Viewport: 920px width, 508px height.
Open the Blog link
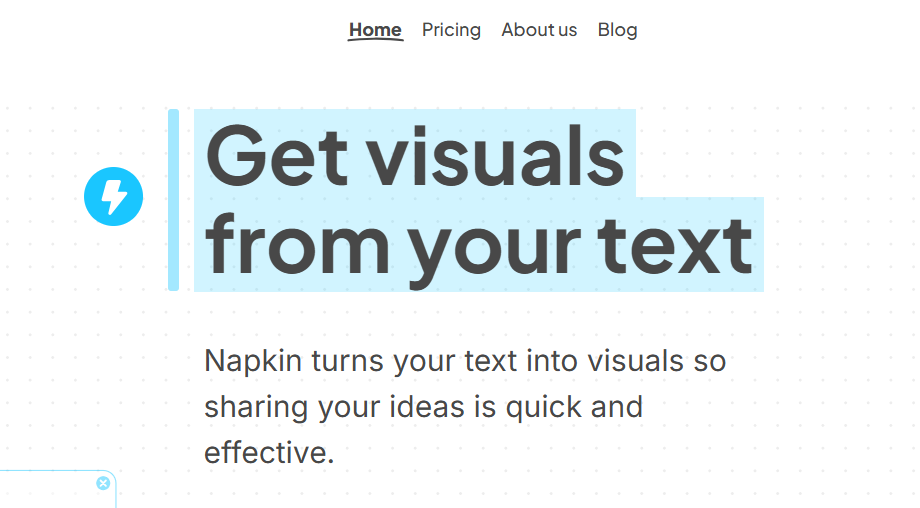click(617, 29)
